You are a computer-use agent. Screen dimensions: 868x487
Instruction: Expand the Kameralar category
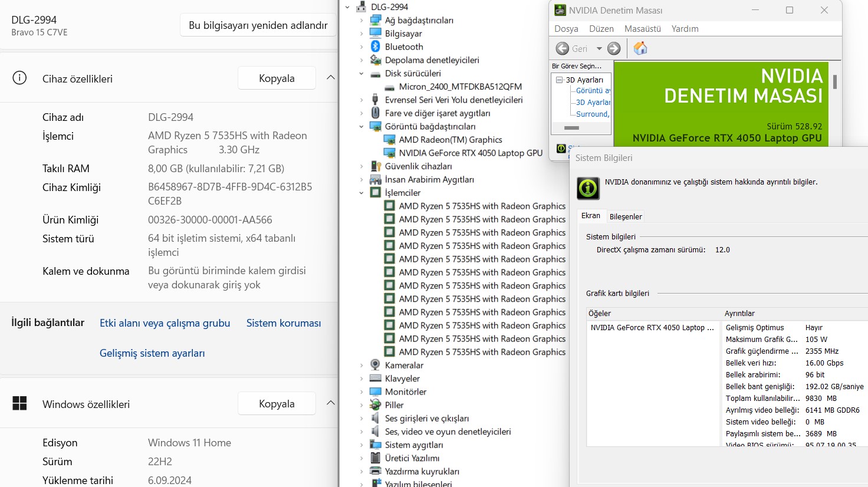(361, 365)
